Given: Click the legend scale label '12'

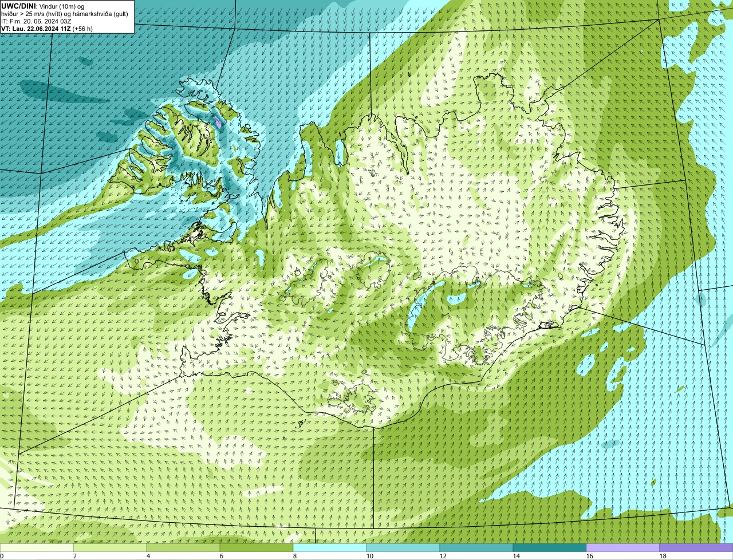Looking at the screenshot, I should (443, 556).
